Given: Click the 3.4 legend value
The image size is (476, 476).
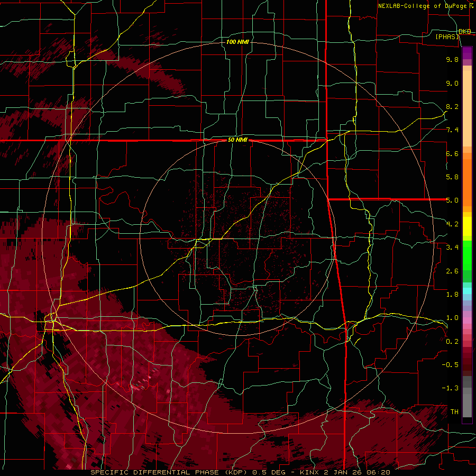Looking at the screenshot, I should pos(452,248).
